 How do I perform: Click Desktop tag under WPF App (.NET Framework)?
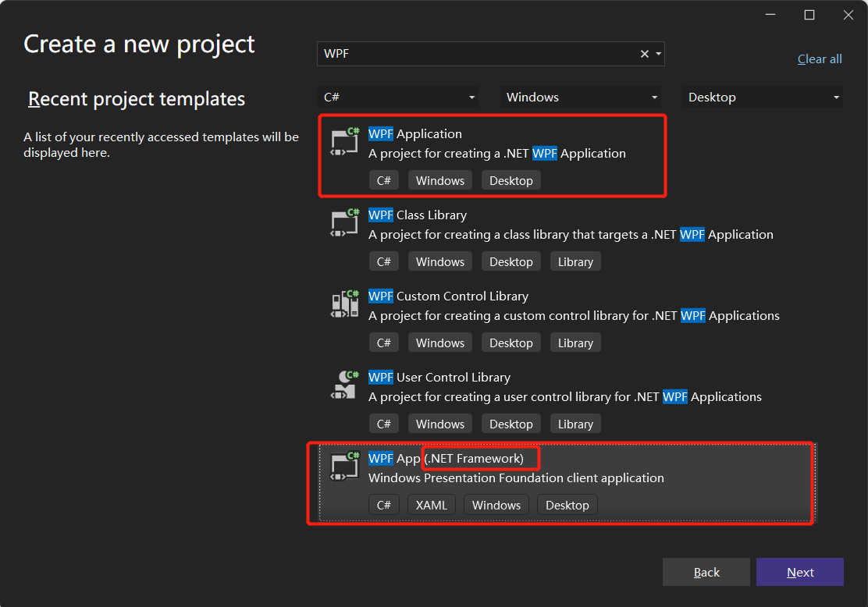[x=567, y=506]
